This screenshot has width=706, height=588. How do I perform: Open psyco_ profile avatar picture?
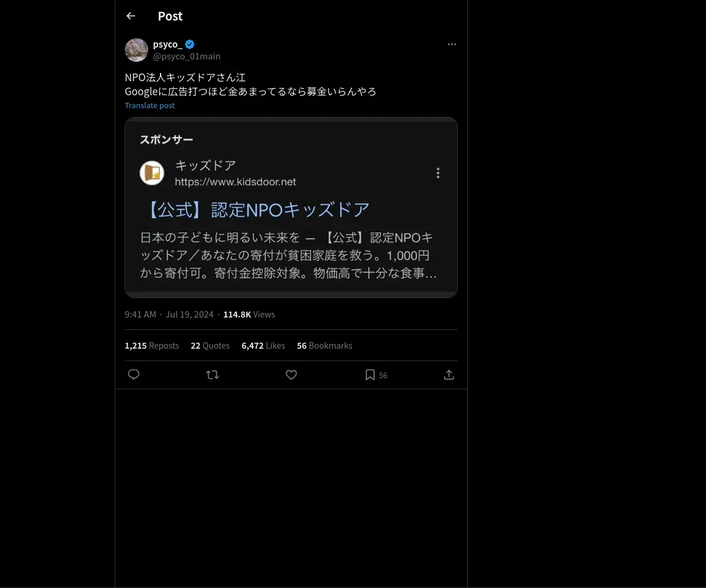(x=136, y=50)
